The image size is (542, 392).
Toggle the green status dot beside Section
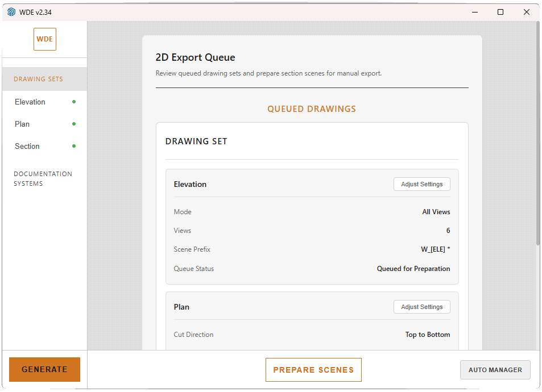point(74,146)
